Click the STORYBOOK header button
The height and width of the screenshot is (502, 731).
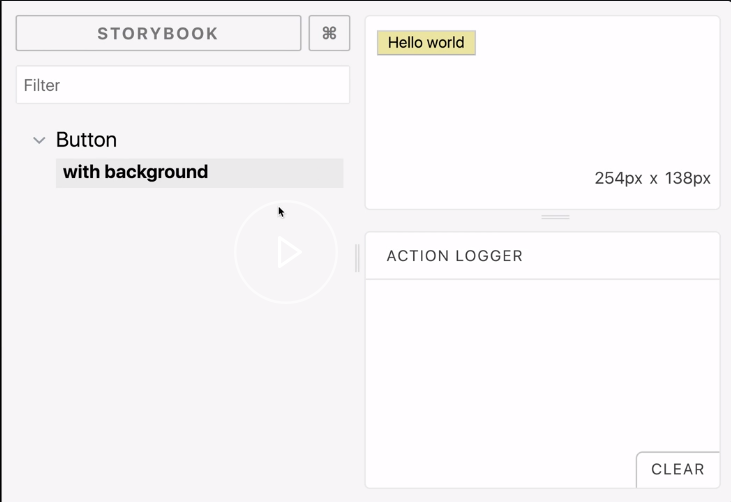[x=158, y=33]
